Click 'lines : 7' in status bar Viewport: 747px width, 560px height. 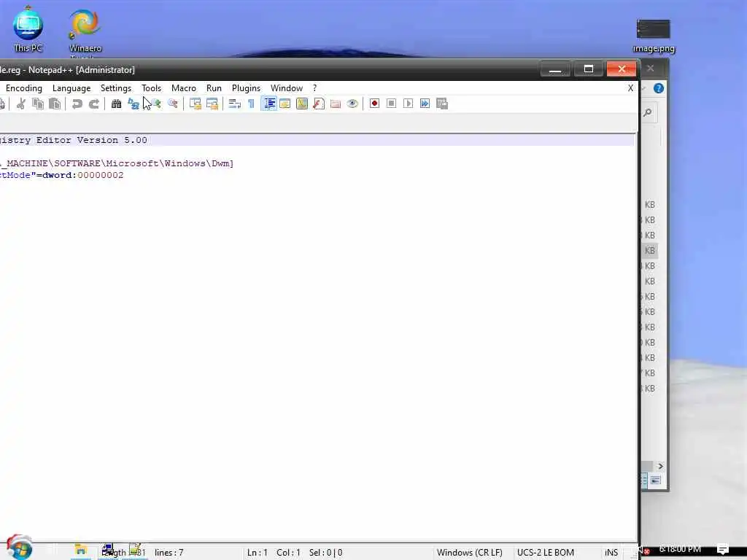pos(169,553)
